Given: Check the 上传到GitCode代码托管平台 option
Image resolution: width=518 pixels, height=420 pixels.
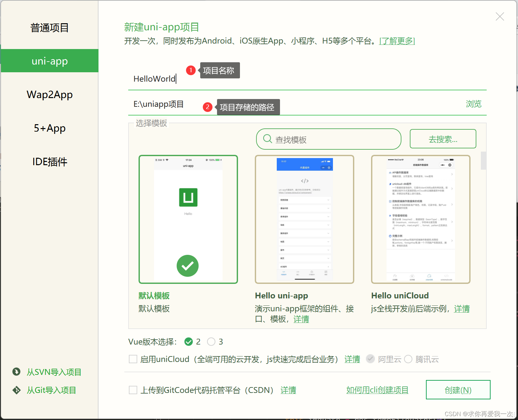Looking at the screenshot, I should [133, 390].
